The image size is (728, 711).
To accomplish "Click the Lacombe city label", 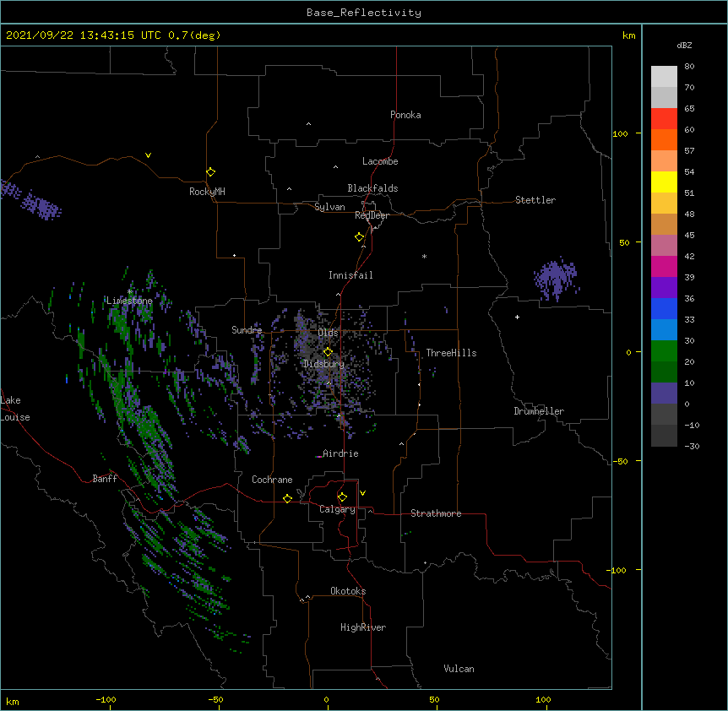I will coord(380,161).
